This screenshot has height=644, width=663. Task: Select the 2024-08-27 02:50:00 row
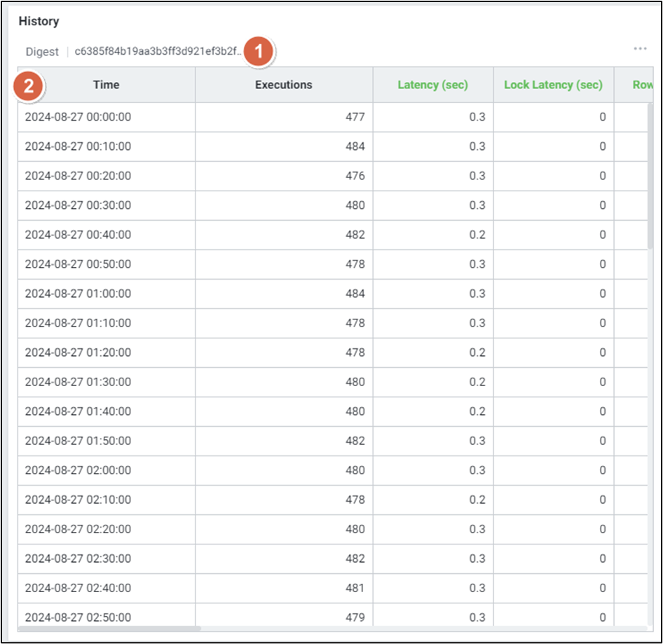coord(78,617)
